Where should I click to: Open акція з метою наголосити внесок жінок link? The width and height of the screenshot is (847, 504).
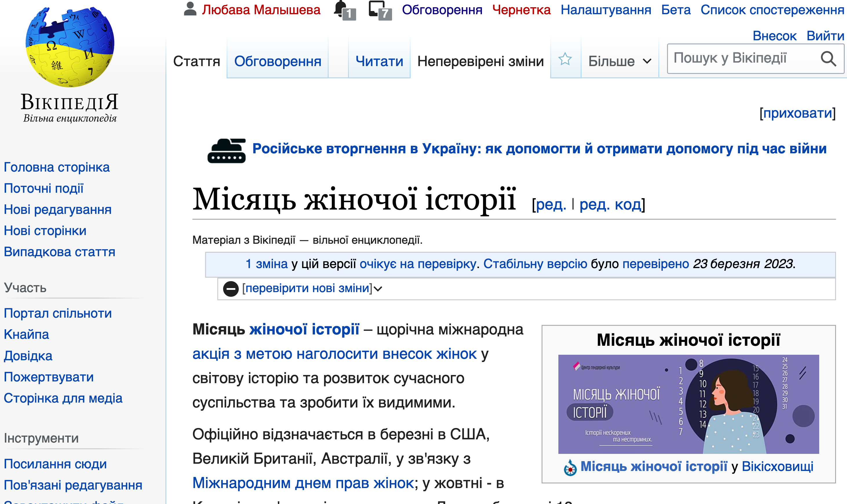(x=334, y=354)
